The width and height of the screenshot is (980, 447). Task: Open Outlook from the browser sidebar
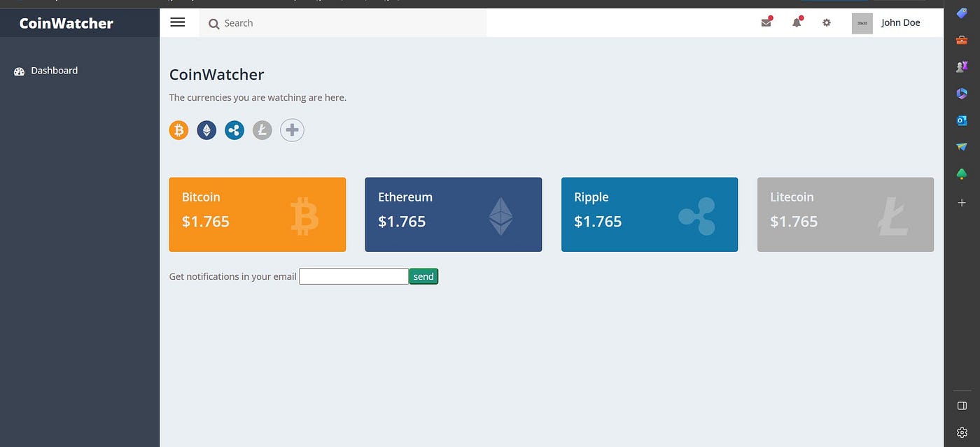coord(961,120)
